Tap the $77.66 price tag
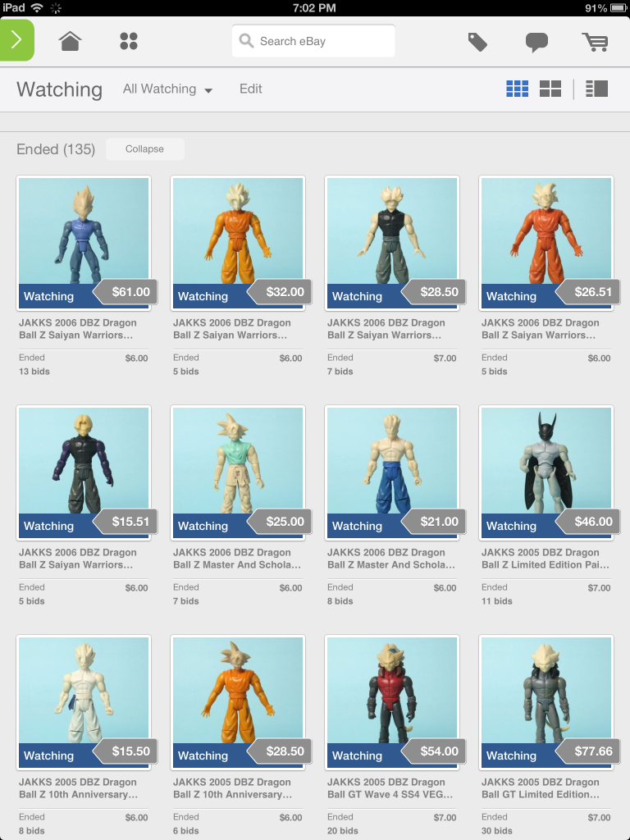The height and width of the screenshot is (840, 630). pos(588,751)
